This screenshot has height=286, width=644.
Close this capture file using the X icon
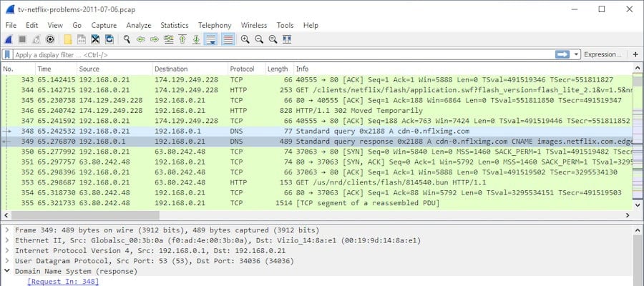pos(95,39)
